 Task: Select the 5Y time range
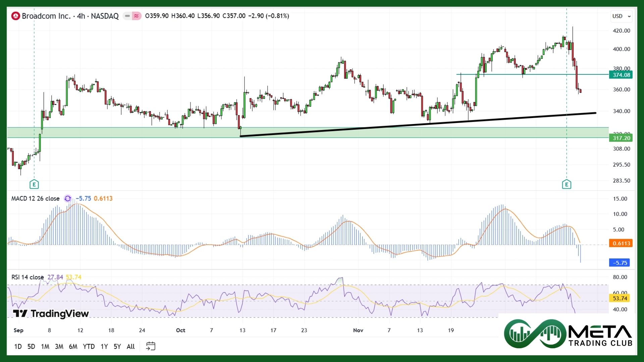(117, 347)
